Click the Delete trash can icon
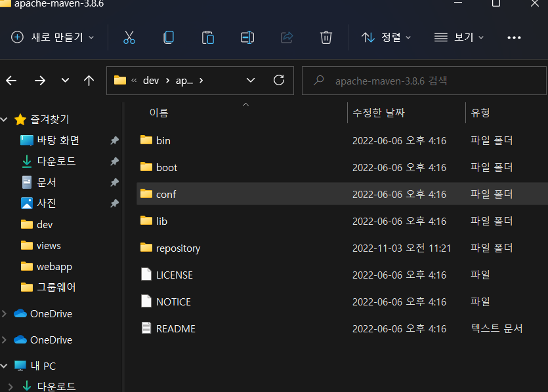This screenshot has width=548, height=392. click(326, 37)
